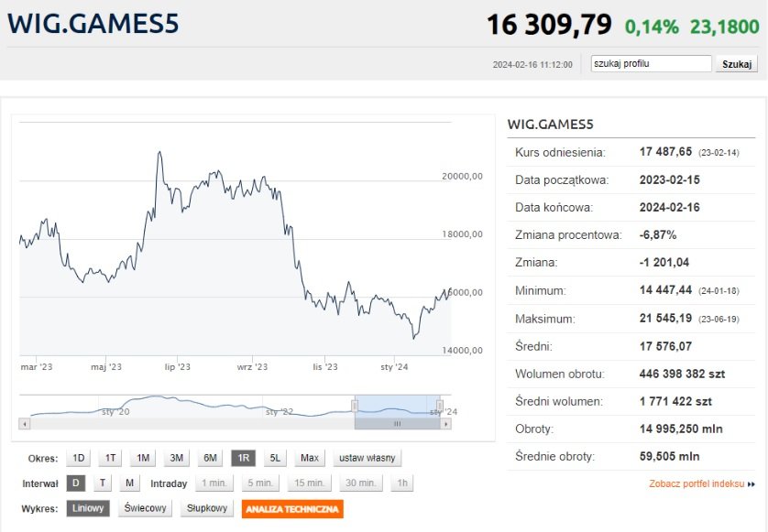Click the right handle of the range selector
Screen dimensions: 768x532
pos(440,405)
